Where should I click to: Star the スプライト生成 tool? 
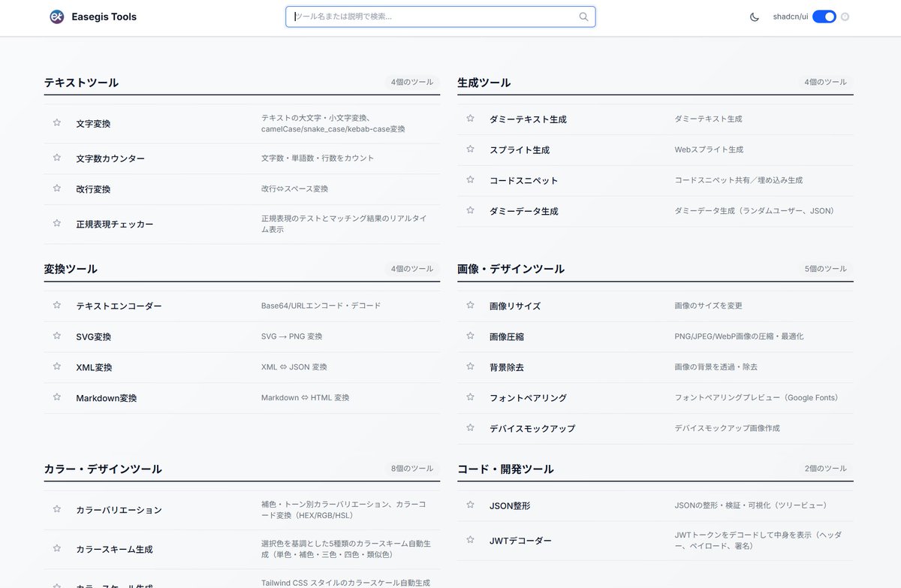pos(470,149)
